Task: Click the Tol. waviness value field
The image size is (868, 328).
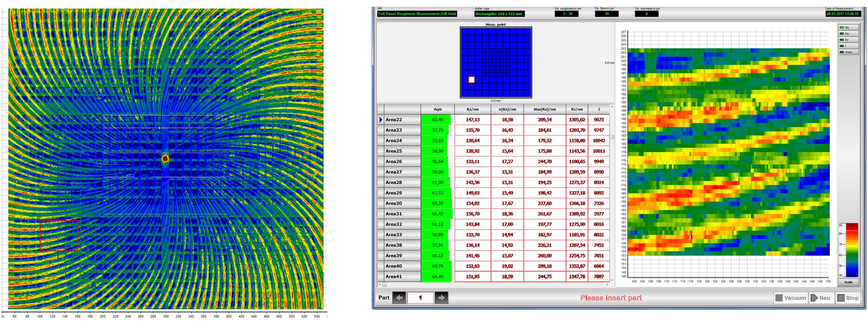Action: 647,14
